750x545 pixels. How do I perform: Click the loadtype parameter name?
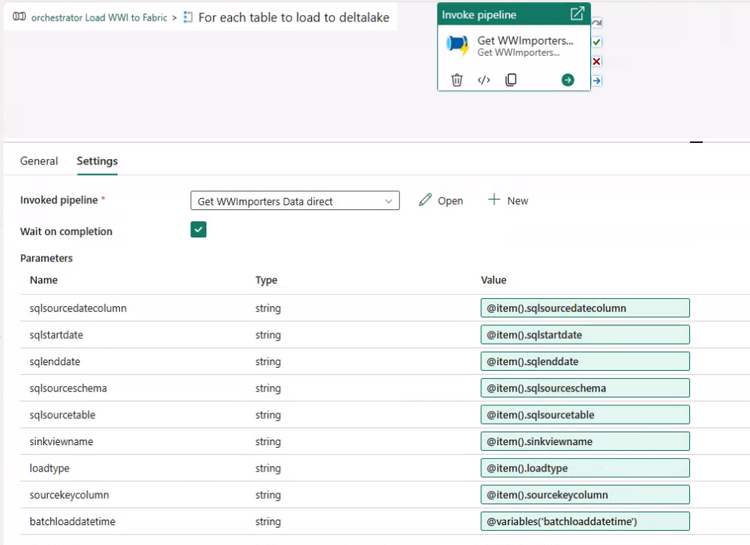coord(49,468)
